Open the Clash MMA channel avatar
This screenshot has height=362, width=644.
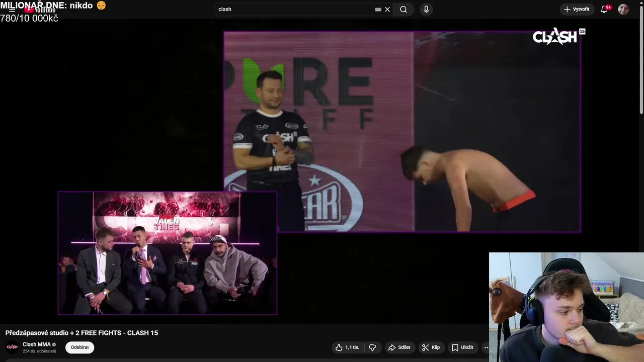[12, 347]
